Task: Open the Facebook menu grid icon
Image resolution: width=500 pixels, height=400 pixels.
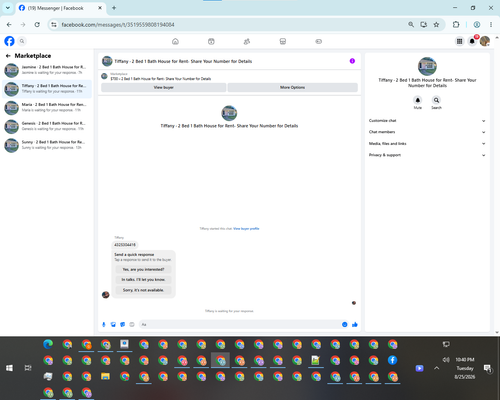Action: tap(459, 41)
